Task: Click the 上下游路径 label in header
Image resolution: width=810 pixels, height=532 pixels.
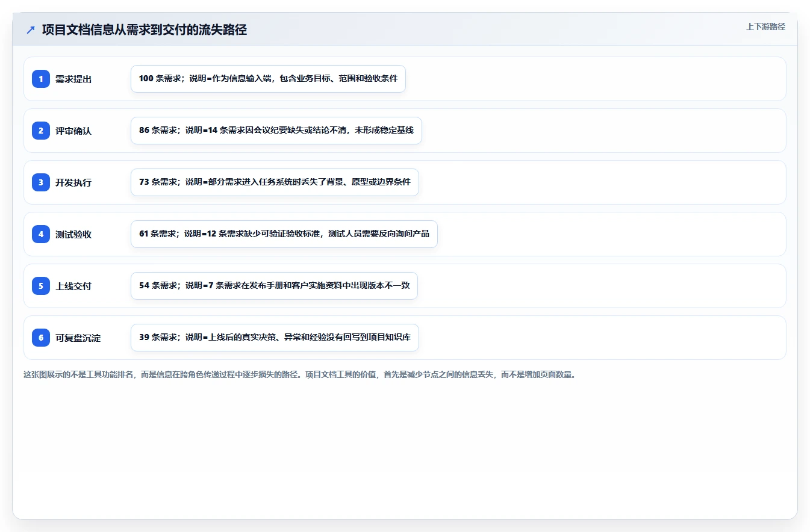Action: tap(765, 26)
